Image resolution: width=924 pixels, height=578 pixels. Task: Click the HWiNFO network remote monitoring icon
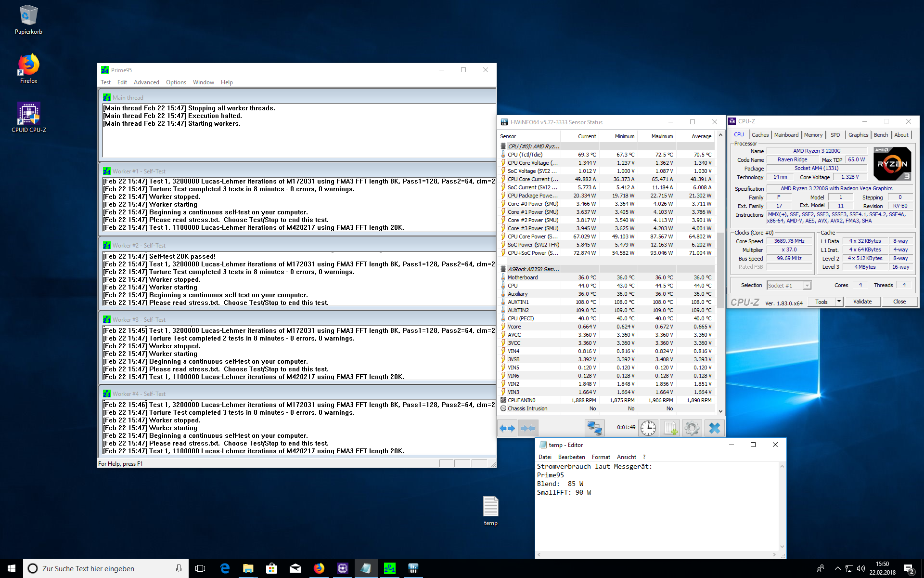(x=594, y=428)
